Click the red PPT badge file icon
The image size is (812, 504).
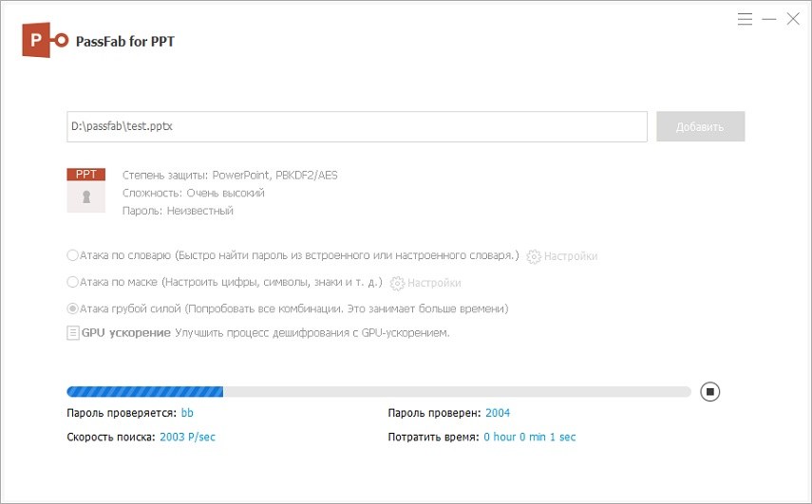click(86, 175)
